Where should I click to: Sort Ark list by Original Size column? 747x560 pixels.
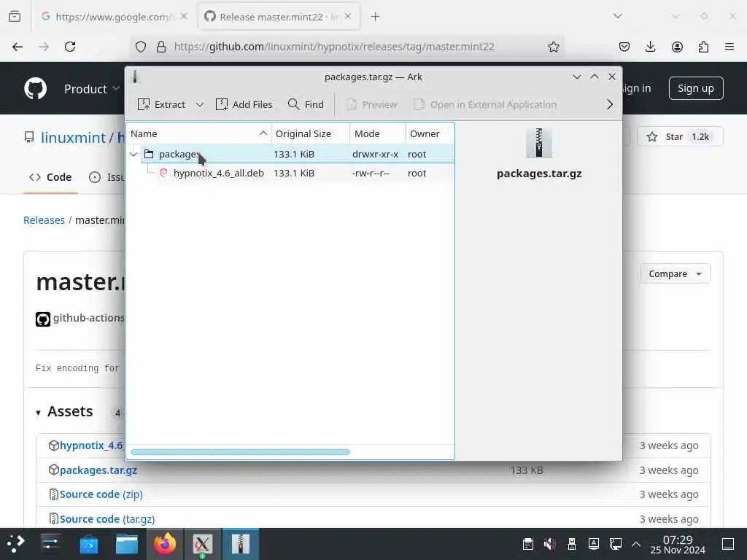coord(310,134)
